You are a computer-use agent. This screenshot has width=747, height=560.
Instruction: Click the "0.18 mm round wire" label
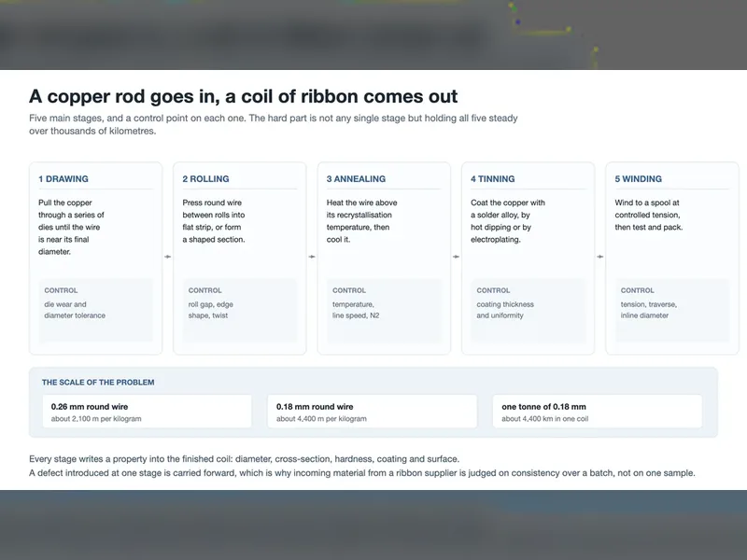coord(315,407)
